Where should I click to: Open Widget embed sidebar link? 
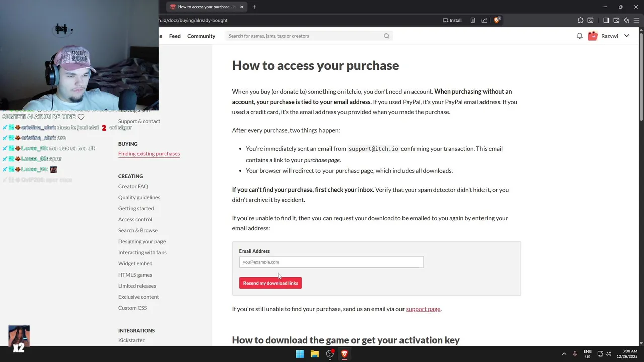[x=135, y=263]
